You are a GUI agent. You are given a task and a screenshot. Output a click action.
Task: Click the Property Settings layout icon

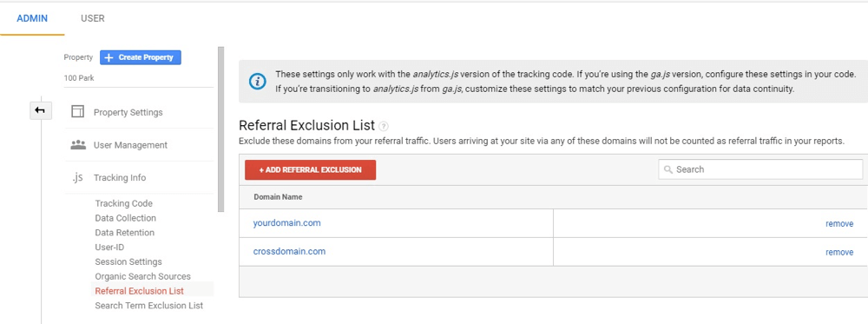click(x=78, y=112)
